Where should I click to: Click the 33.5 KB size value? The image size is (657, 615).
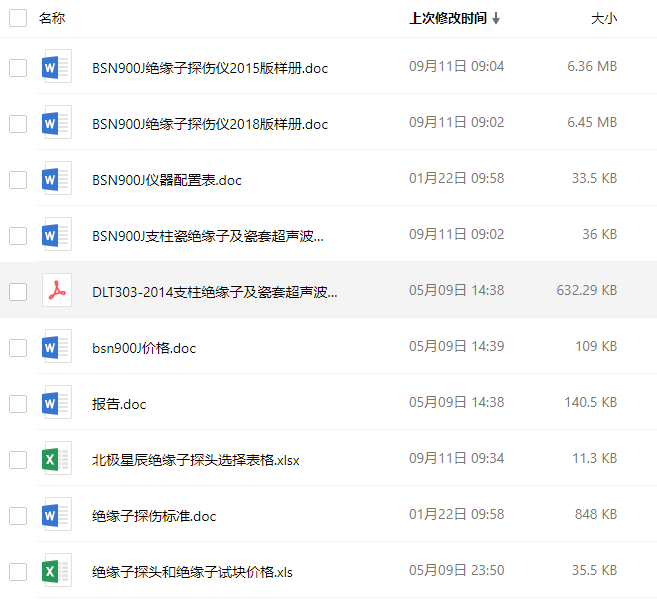click(x=595, y=178)
